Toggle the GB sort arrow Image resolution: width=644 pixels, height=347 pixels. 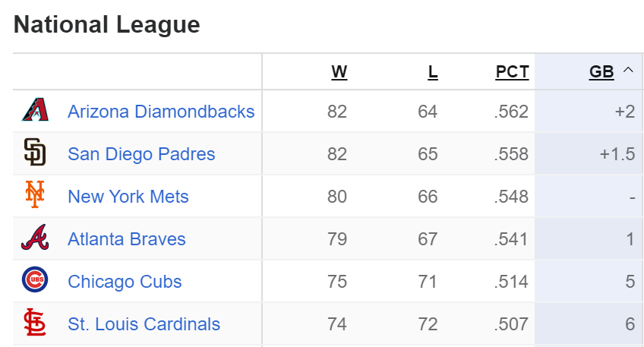point(628,71)
